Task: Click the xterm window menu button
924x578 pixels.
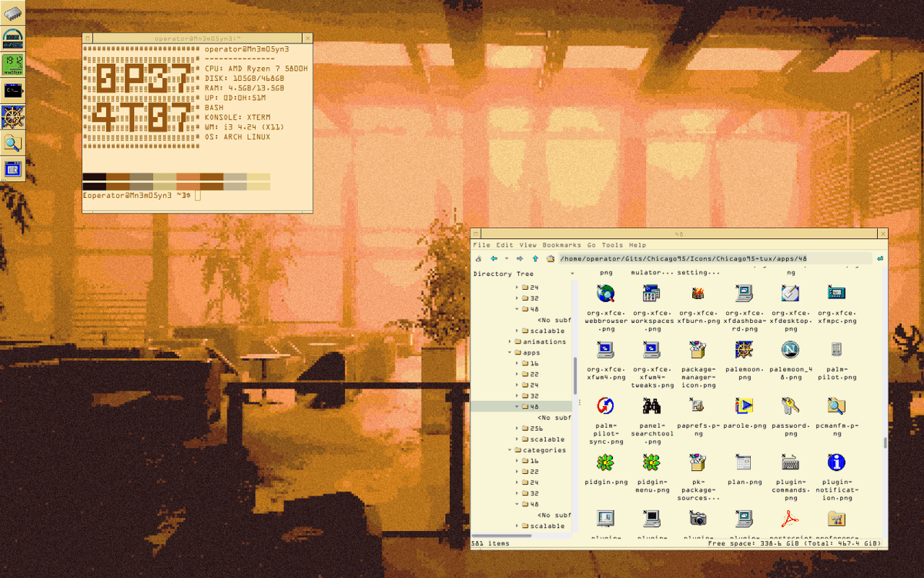Action: 87,38
